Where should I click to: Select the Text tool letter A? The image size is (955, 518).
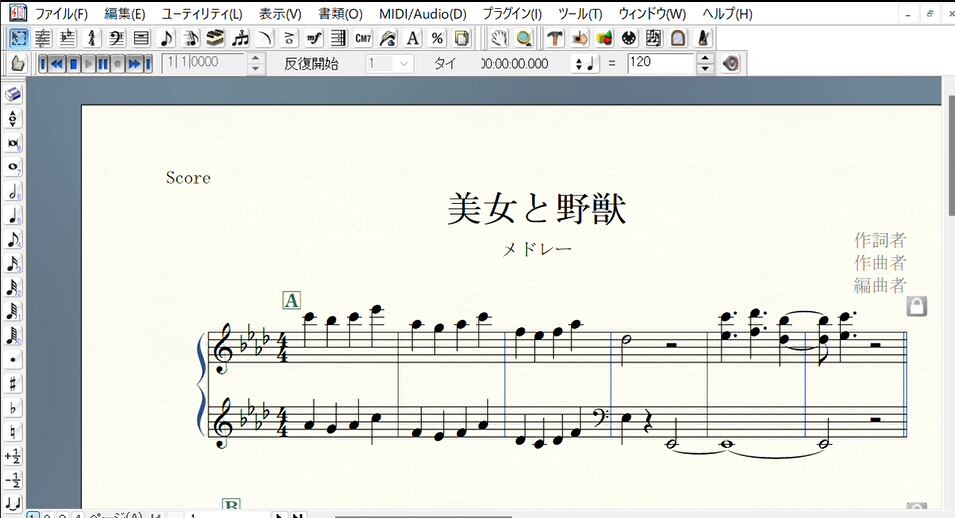point(412,38)
